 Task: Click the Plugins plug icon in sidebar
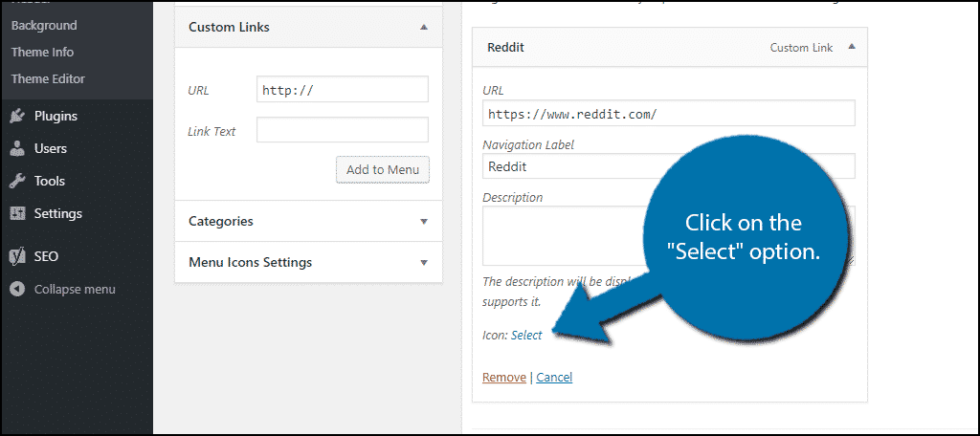click(17, 117)
